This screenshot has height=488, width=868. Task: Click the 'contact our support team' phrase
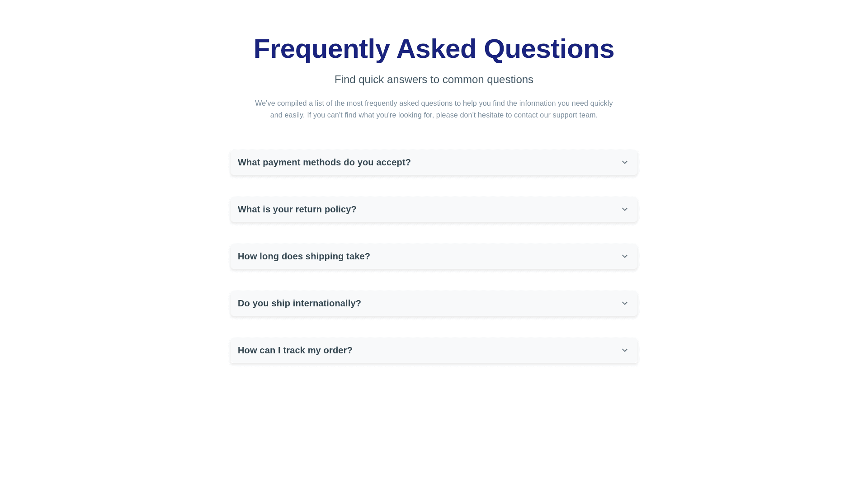(555, 115)
